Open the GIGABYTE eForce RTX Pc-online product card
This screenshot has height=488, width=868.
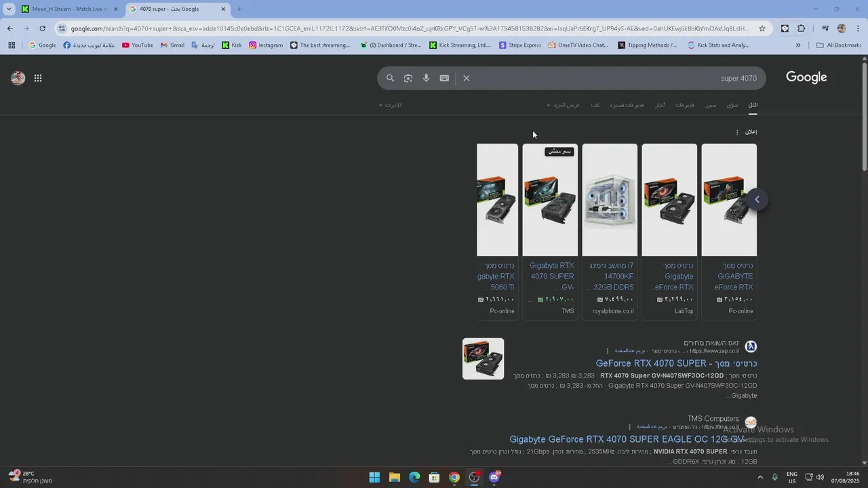click(x=729, y=230)
